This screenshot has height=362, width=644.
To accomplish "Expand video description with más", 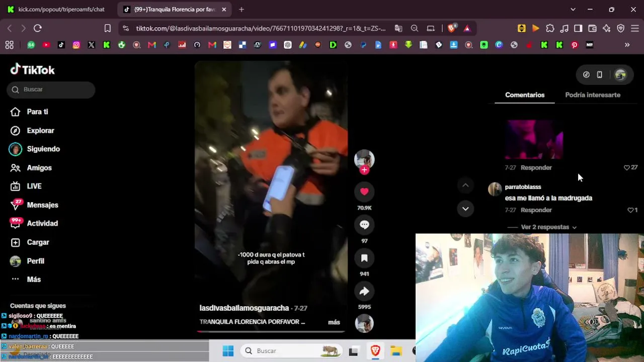I will pyautogui.click(x=334, y=322).
